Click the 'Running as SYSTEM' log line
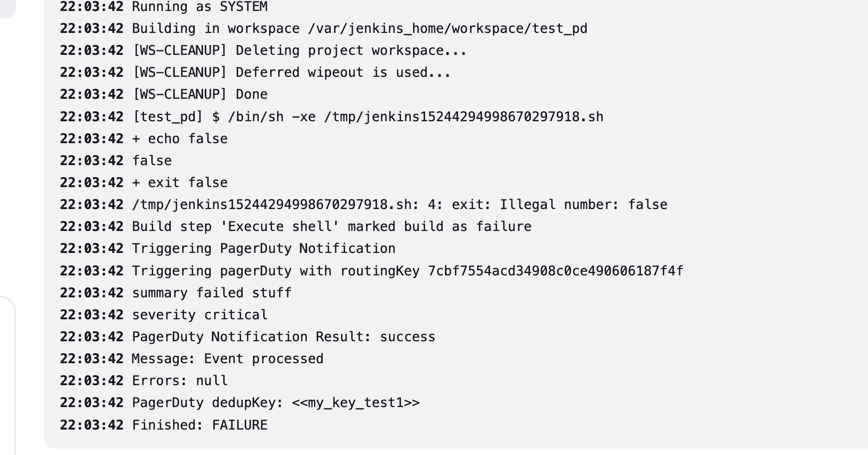This screenshot has height=455, width=868. 200,7
